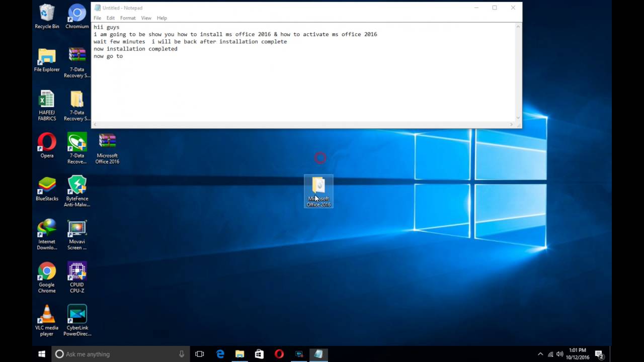Click the Notepad horizontal scrollbar right arrow
This screenshot has width=644, height=362.
click(512, 124)
